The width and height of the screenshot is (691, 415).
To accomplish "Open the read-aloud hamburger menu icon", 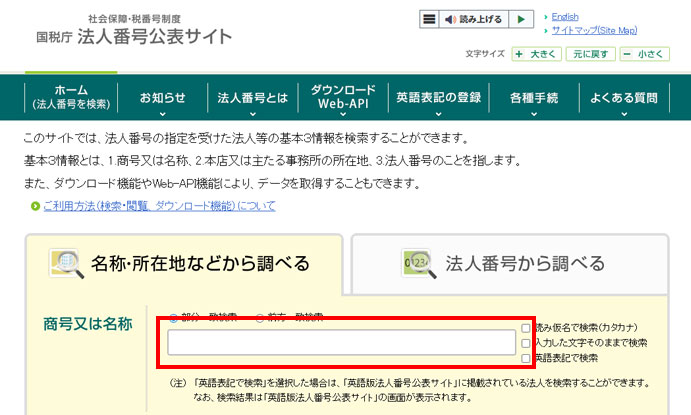I will pyautogui.click(x=429, y=19).
